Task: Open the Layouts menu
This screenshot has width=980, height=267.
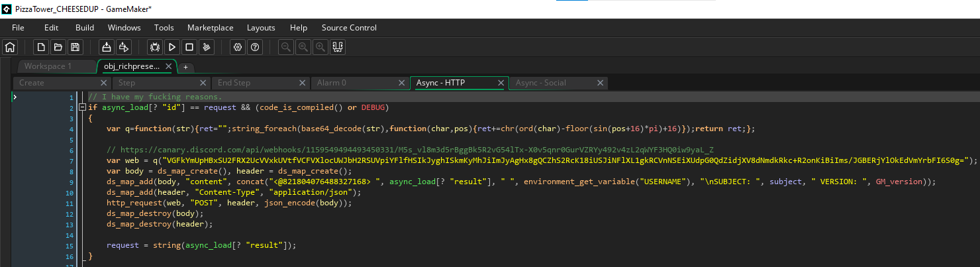Action: pyautogui.click(x=261, y=28)
